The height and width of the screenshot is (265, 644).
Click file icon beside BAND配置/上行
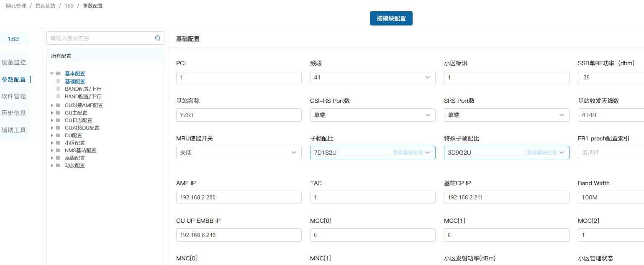tap(58, 89)
